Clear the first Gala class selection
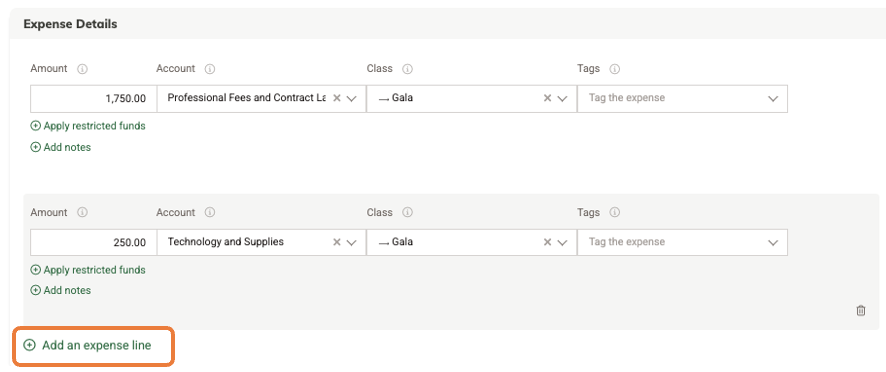This screenshot has height=372, width=886. point(547,98)
